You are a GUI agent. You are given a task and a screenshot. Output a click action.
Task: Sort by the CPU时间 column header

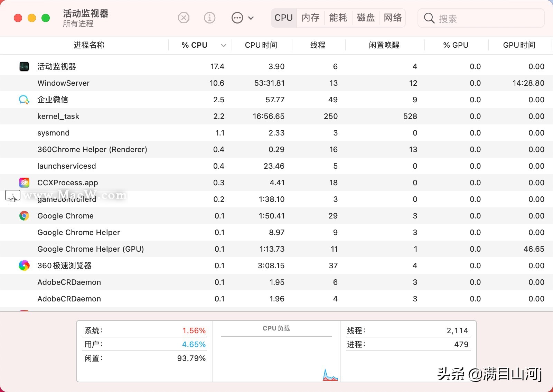coord(261,45)
